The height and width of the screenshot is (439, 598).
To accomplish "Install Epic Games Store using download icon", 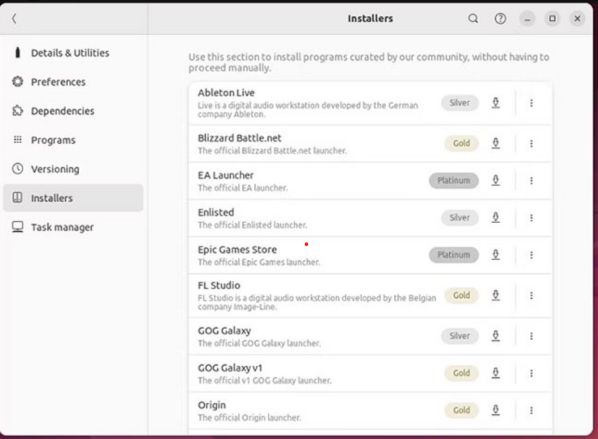I will pos(495,255).
